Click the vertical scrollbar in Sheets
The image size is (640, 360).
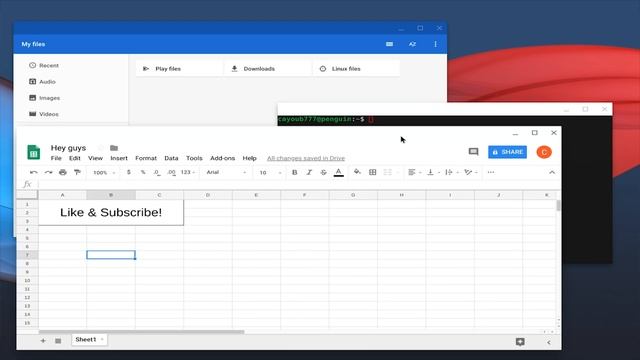(x=558, y=205)
